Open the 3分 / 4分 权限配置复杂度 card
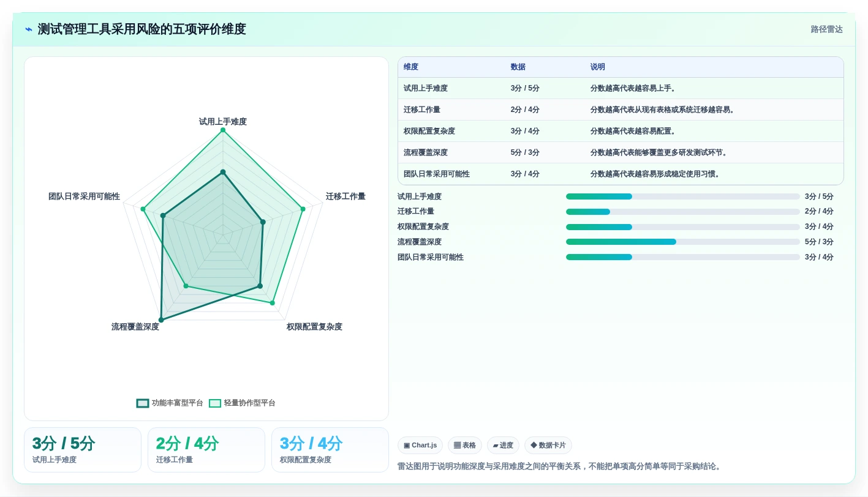Image resolution: width=868 pixels, height=497 pixels. [x=330, y=450]
